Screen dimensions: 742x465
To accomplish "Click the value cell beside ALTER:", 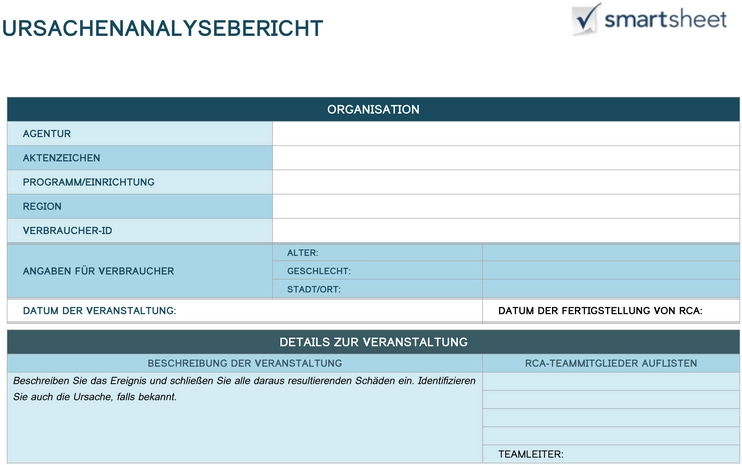I will (x=611, y=253).
